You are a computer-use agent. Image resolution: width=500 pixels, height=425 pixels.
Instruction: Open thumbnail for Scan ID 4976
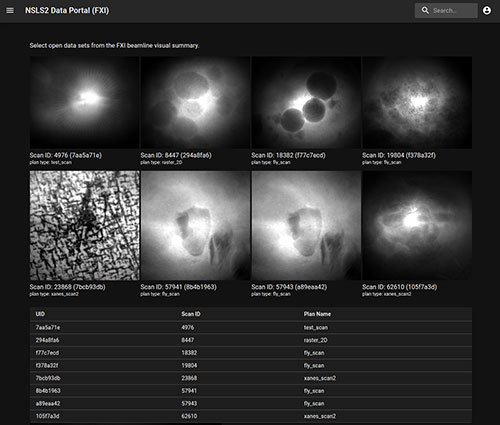click(x=84, y=102)
